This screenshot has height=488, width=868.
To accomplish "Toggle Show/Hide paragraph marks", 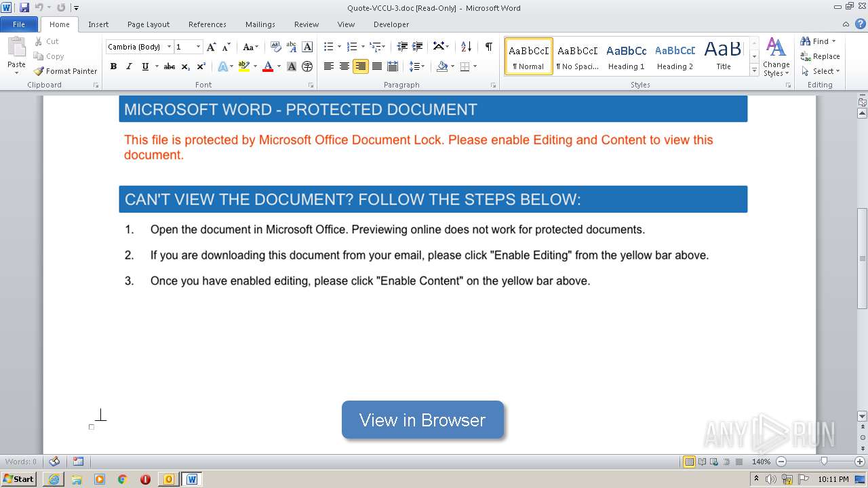I will tap(488, 47).
